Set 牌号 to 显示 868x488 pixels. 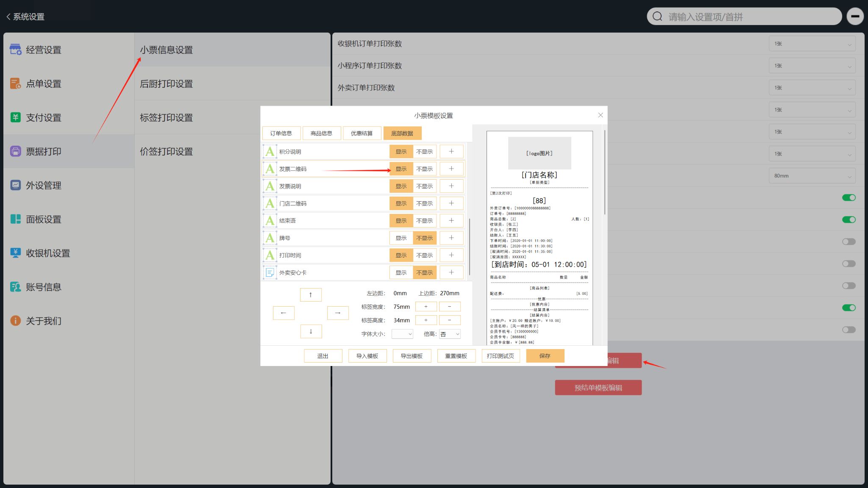[x=401, y=238]
